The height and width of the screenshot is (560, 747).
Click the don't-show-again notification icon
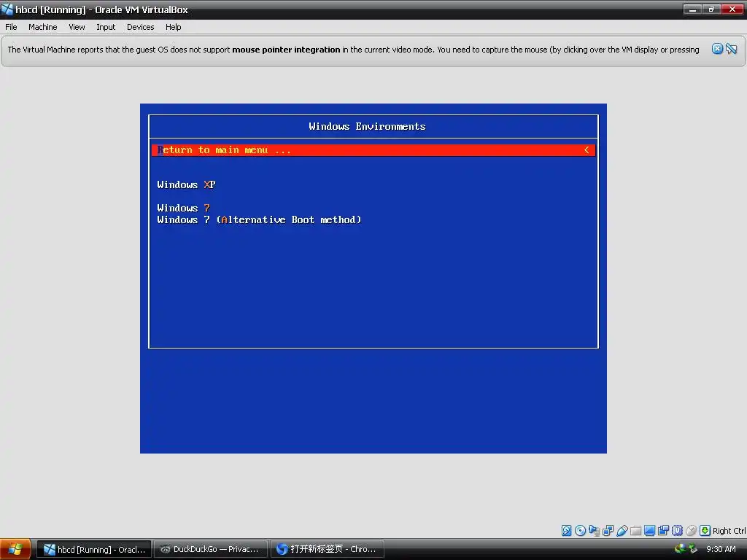tap(732, 49)
